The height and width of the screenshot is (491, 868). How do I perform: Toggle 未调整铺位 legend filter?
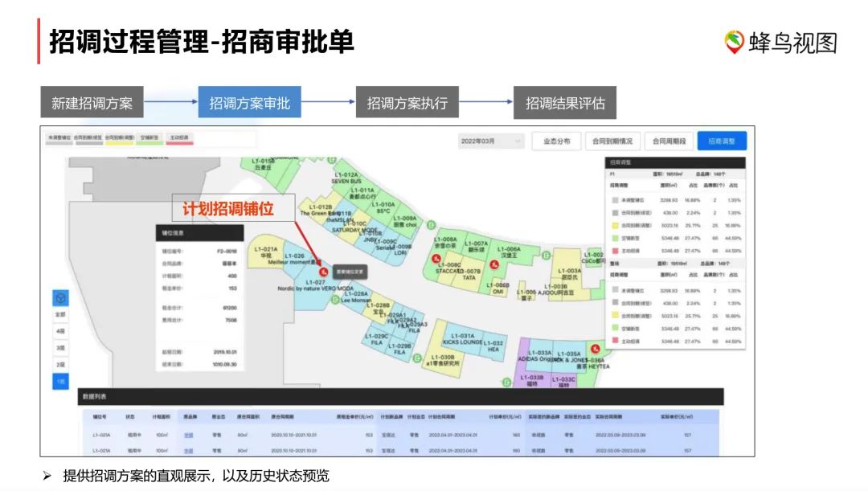tap(59, 139)
